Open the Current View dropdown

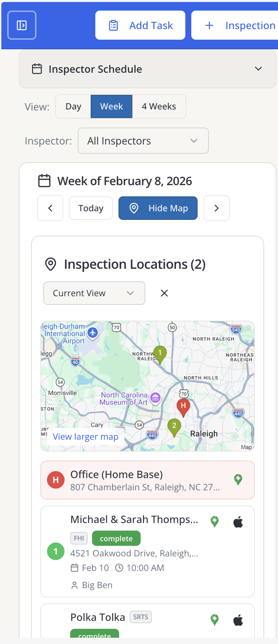coord(94,293)
